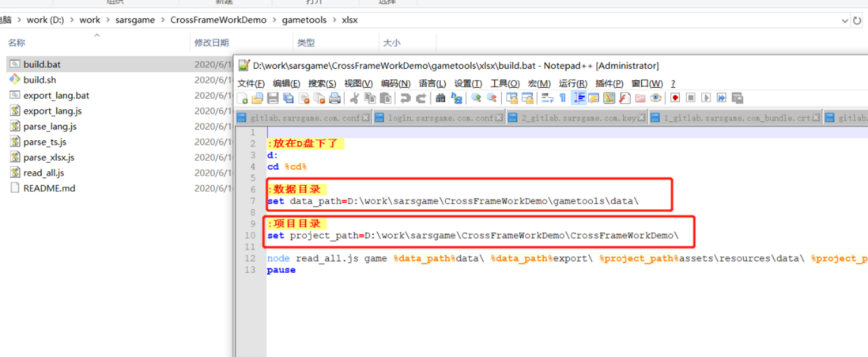Expand chevron after sarsgame in address bar
868x357 pixels.
163,20
